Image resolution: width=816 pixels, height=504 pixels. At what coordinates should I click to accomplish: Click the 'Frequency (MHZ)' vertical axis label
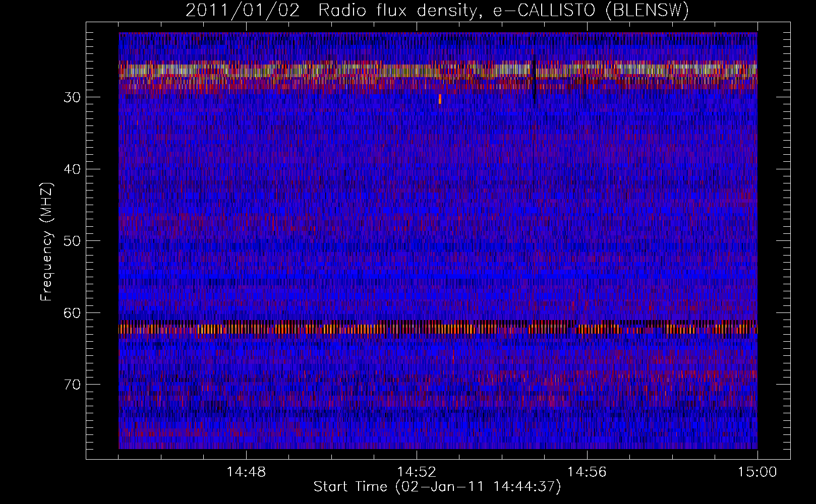pos(46,242)
